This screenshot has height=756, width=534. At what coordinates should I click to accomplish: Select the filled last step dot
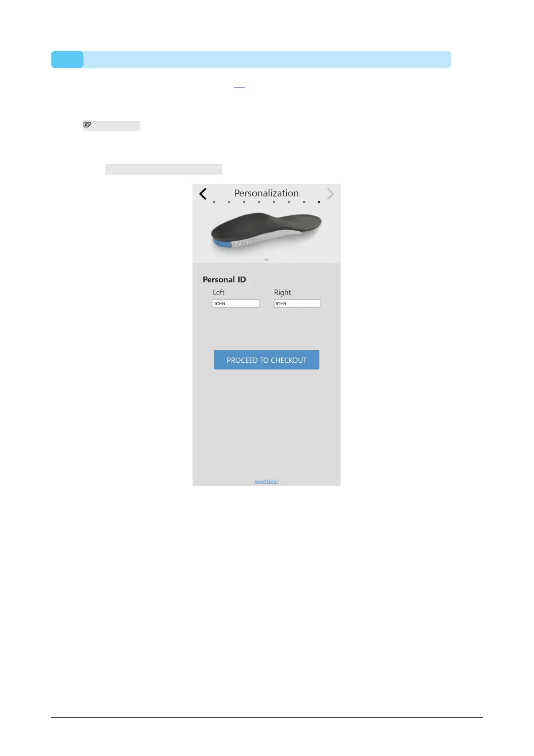(x=319, y=202)
